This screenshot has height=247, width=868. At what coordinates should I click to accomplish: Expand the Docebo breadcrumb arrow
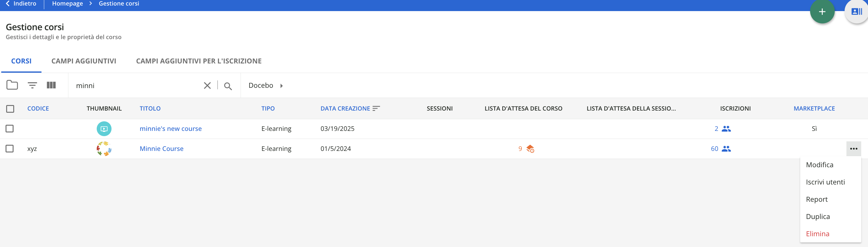pos(281,86)
